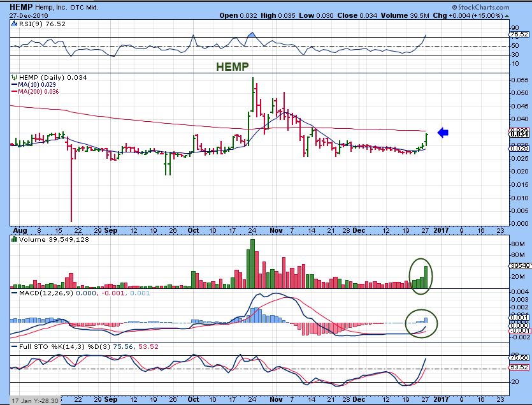Click the 0.045 label on the price axis
The width and height of the screenshot is (532, 405).
(x=520, y=106)
